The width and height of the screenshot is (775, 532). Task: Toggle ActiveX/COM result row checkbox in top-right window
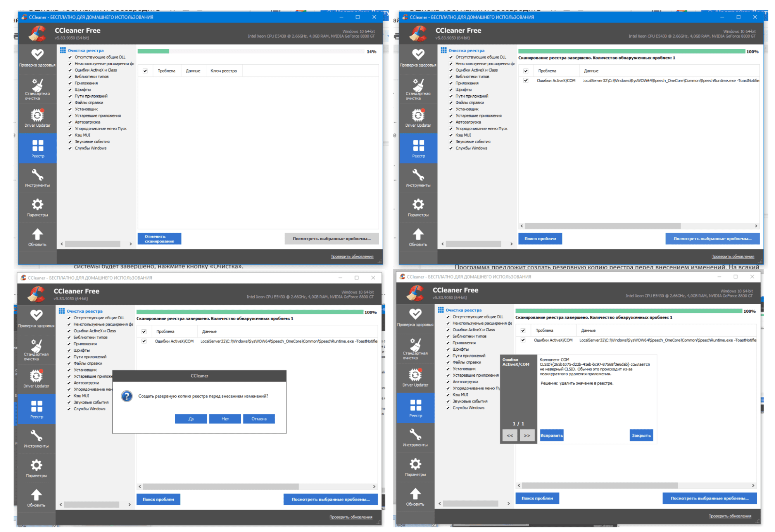[x=526, y=81]
